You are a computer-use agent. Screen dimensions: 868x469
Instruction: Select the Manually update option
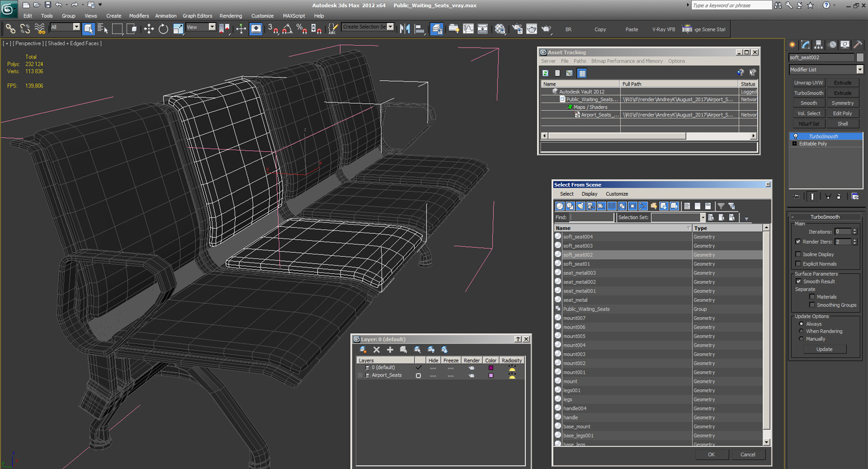pyautogui.click(x=801, y=339)
